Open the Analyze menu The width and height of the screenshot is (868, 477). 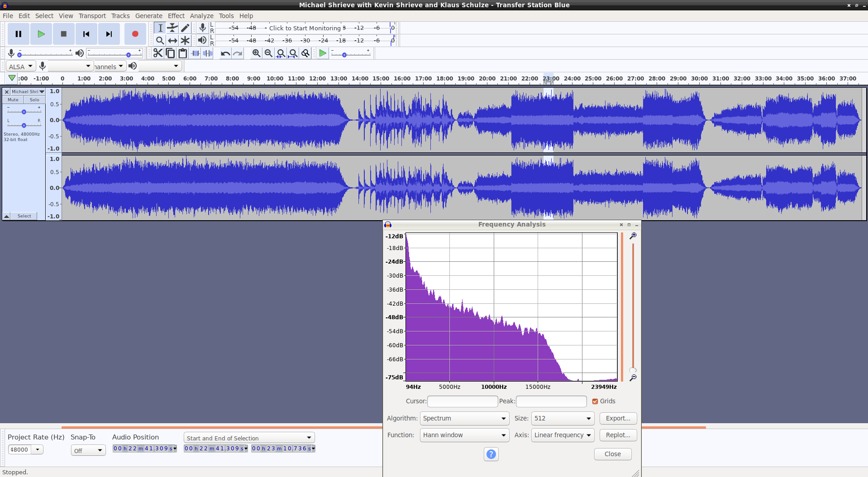[201, 16]
